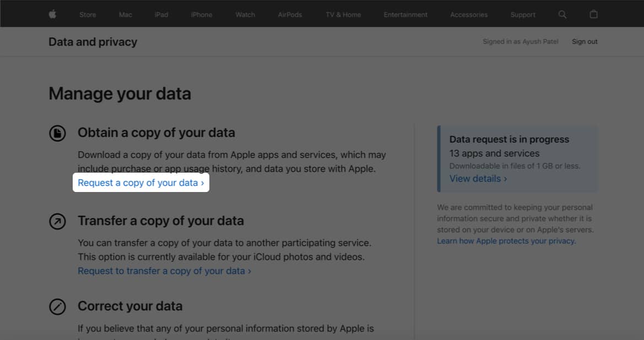Click Request to transfer a copy link
The image size is (644, 340).
(x=164, y=271)
